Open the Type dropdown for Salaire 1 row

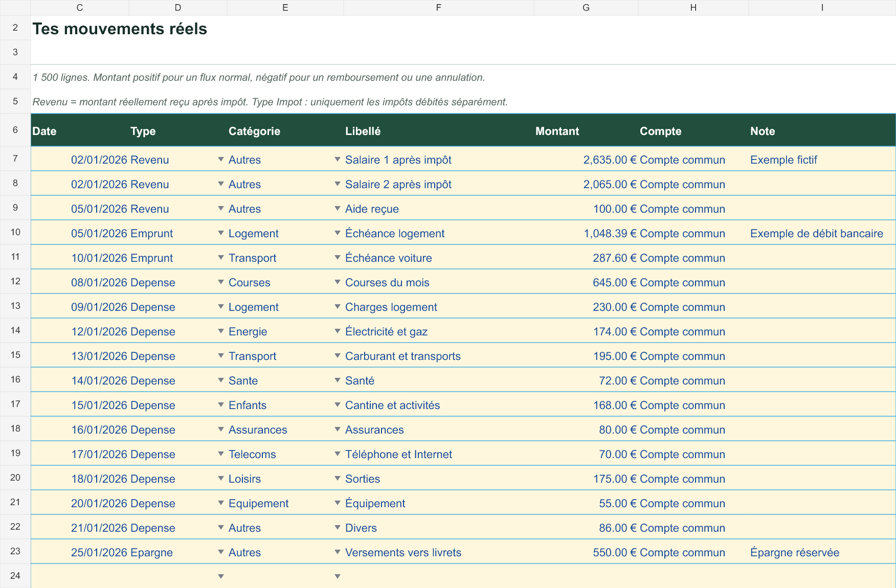click(221, 160)
